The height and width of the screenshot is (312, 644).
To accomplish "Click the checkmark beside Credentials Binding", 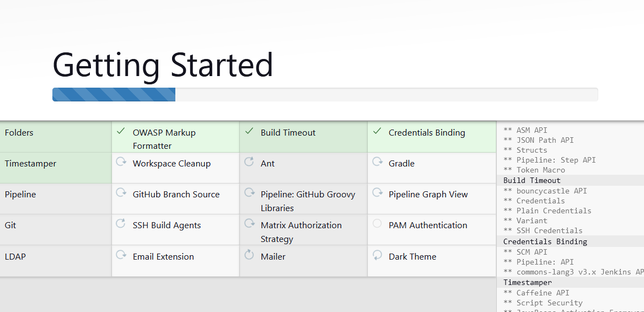I will coord(377,131).
